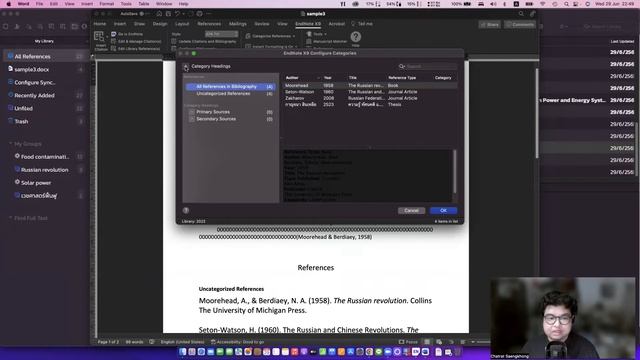This screenshot has height=360, width=640.
Task: Click the Comments button in Word
Action: (x=520, y=24)
